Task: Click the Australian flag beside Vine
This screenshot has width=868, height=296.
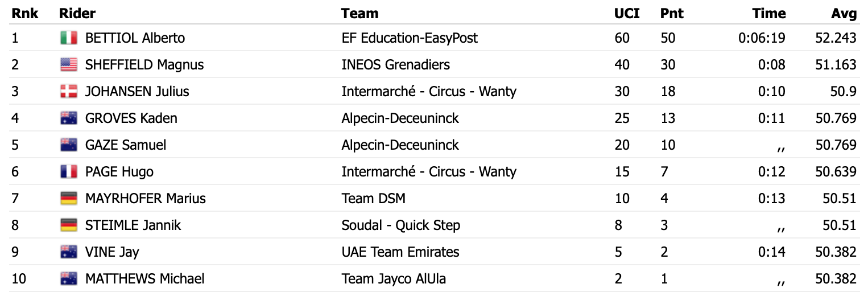Action: (68, 252)
